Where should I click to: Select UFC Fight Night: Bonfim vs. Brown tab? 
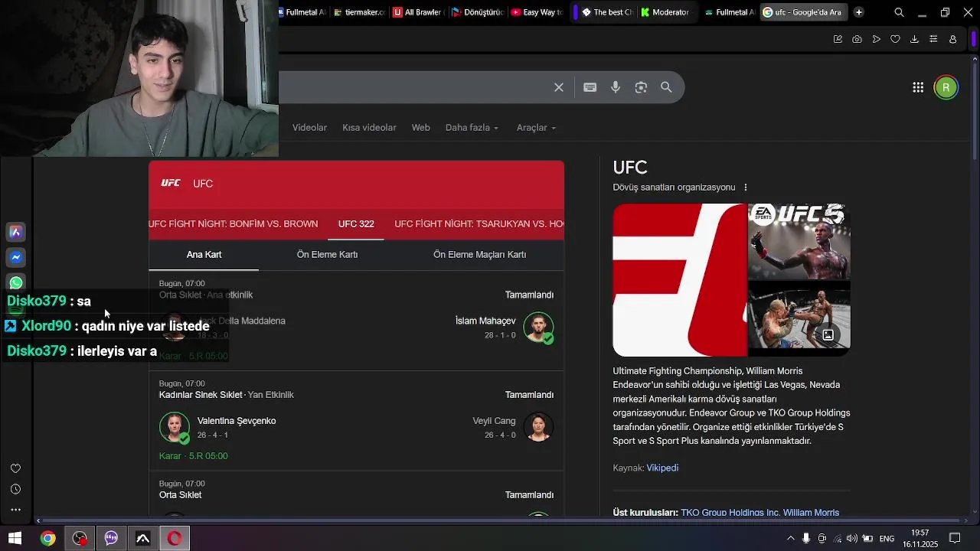coord(234,224)
